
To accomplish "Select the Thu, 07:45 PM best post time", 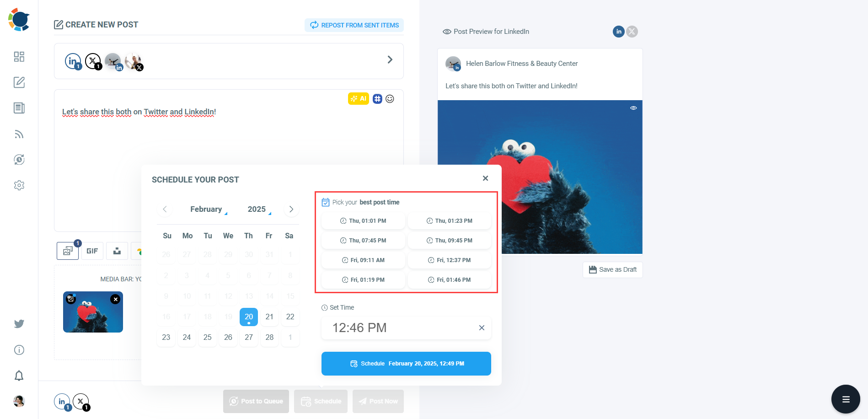I will point(363,240).
